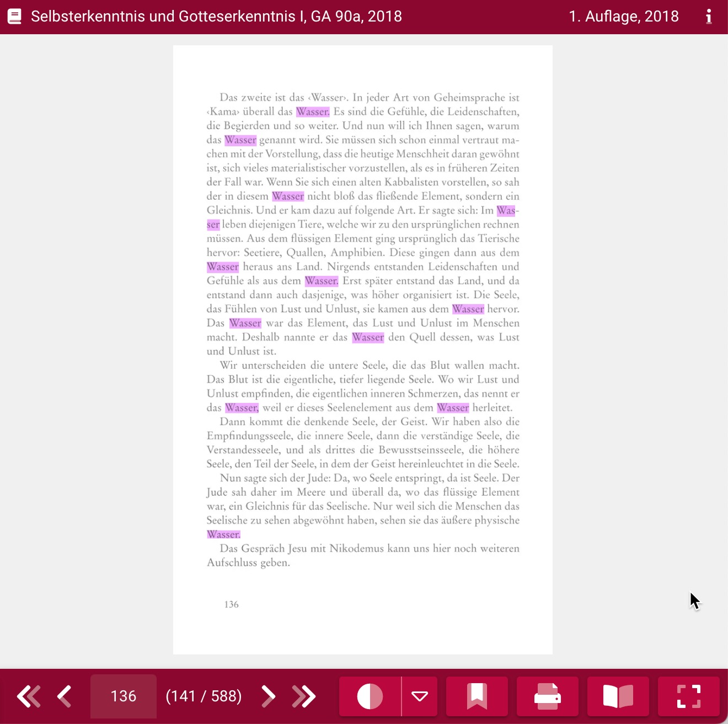
Task: Switch to two-page book view
Action: click(618, 696)
